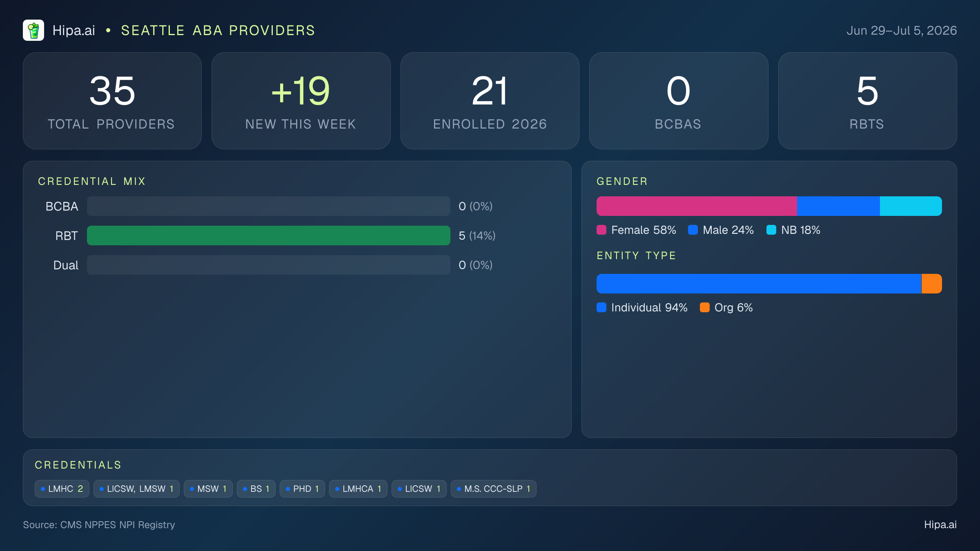980x551 pixels.
Task: Click the Hipa.ai footer link
Action: point(940,524)
